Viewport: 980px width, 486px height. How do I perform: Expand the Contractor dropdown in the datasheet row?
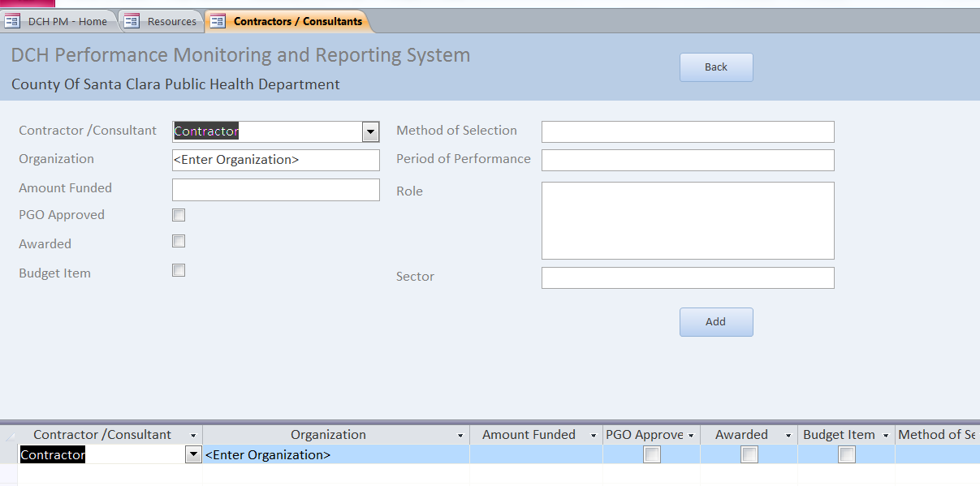click(193, 455)
